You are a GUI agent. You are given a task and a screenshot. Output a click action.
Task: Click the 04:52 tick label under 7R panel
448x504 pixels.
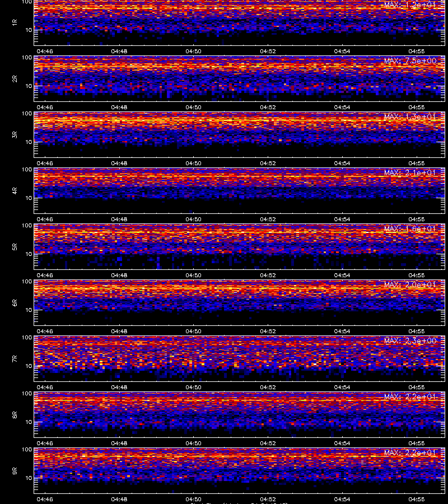point(268,387)
